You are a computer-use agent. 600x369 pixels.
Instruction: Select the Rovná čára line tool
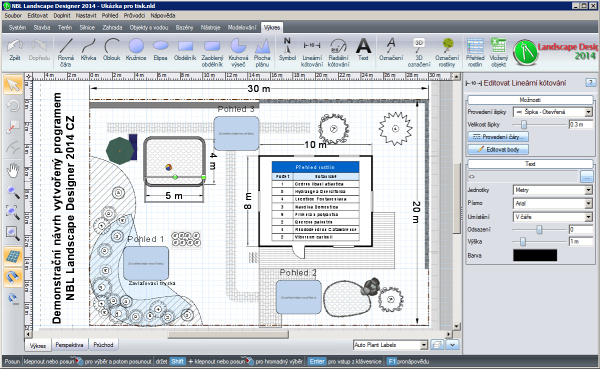click(x=66, y=52)
